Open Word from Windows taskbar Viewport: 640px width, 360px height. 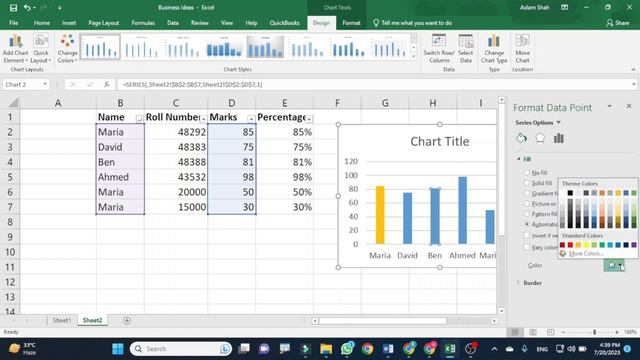388,349
